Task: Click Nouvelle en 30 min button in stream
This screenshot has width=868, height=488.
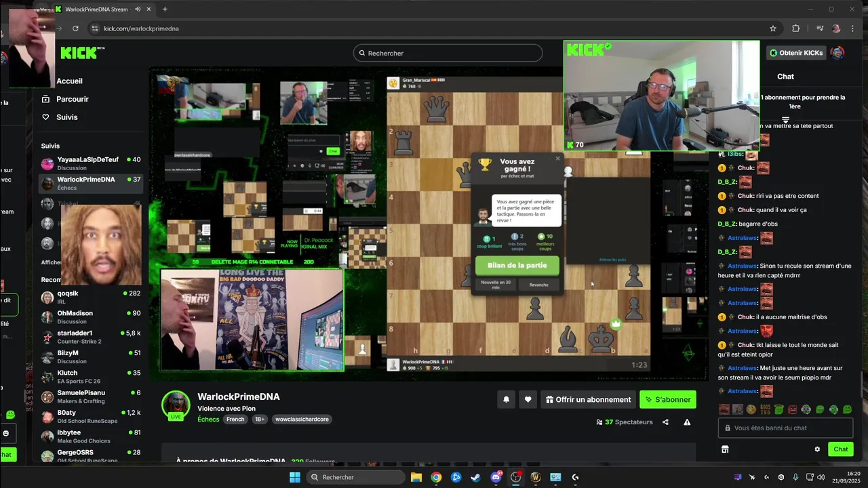Action: tap(496, 285)
